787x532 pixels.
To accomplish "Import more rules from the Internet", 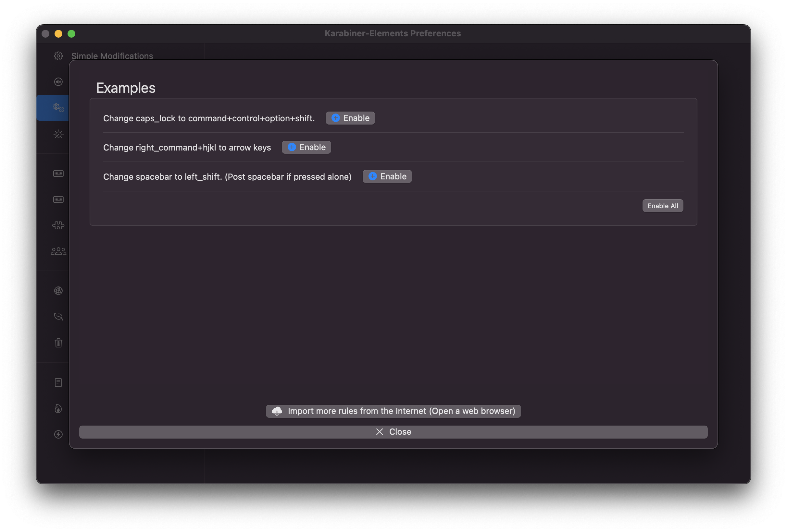I will pyautogui.click(x=393, y=411).
